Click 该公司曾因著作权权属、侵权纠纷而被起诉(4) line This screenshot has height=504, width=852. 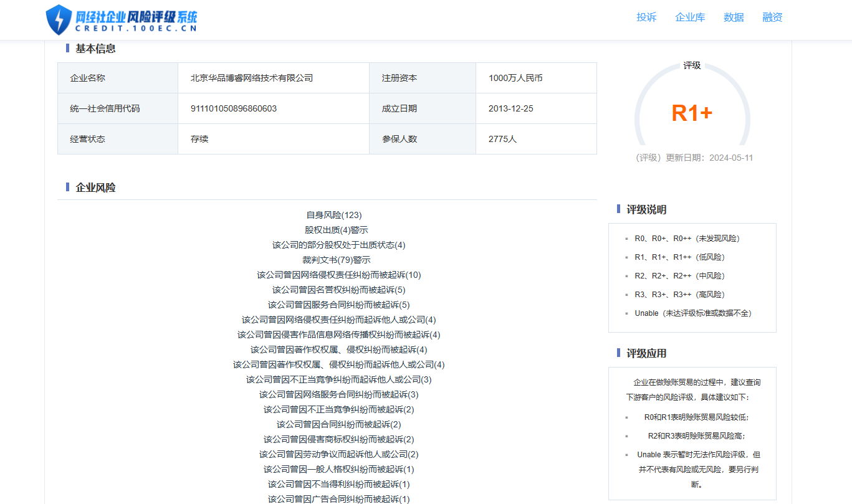[x=339, y=349]
